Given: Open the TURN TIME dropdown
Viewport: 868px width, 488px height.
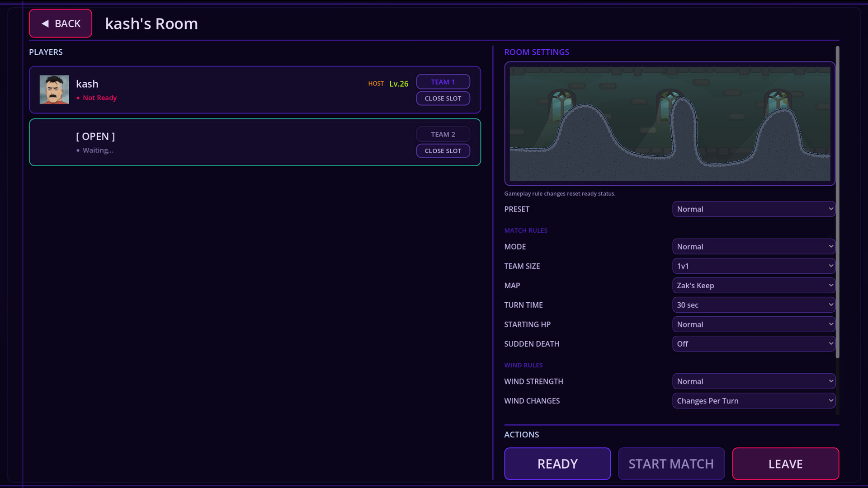Looking at the screenshot, I should click(753, 305).
